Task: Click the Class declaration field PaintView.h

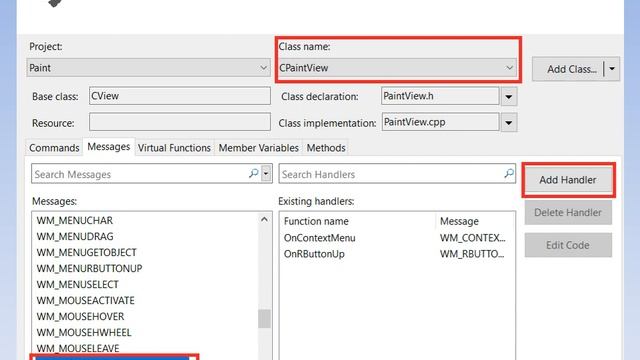Action: 440,96
